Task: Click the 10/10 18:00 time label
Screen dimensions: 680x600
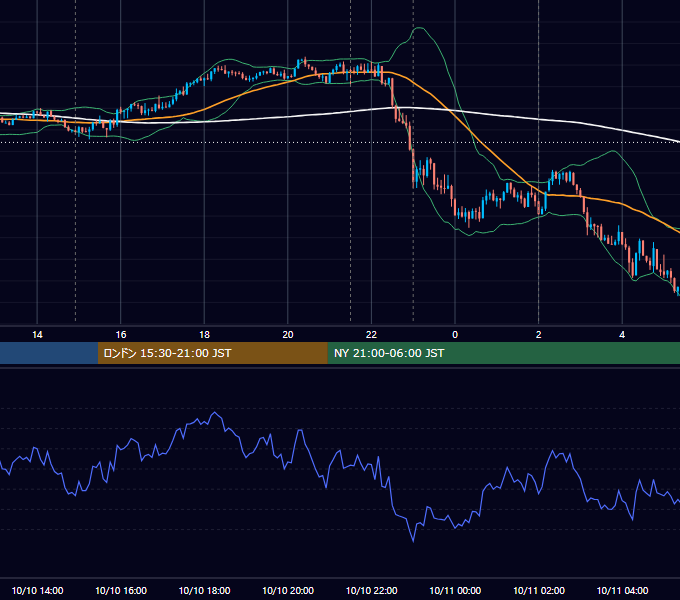Action: [x=204, y=590]
